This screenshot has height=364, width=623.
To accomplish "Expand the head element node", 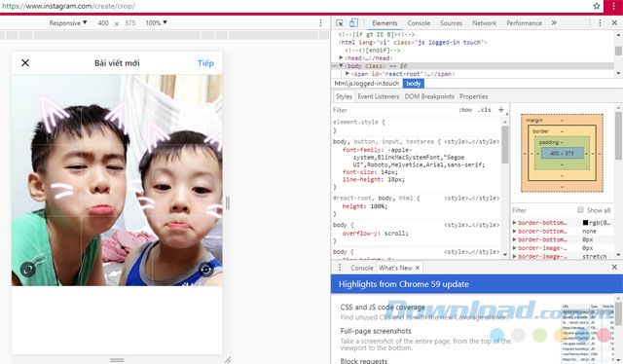I will [341, 58].
